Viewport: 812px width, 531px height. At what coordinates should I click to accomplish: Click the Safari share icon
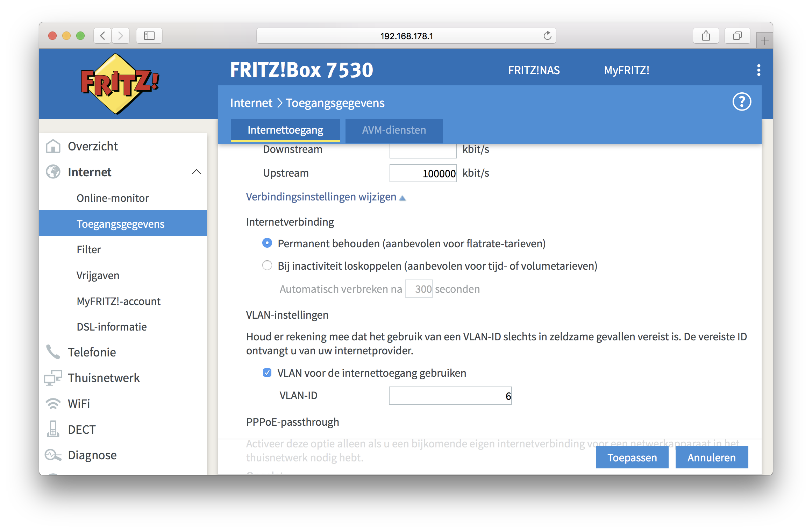[x=706, y=36]
